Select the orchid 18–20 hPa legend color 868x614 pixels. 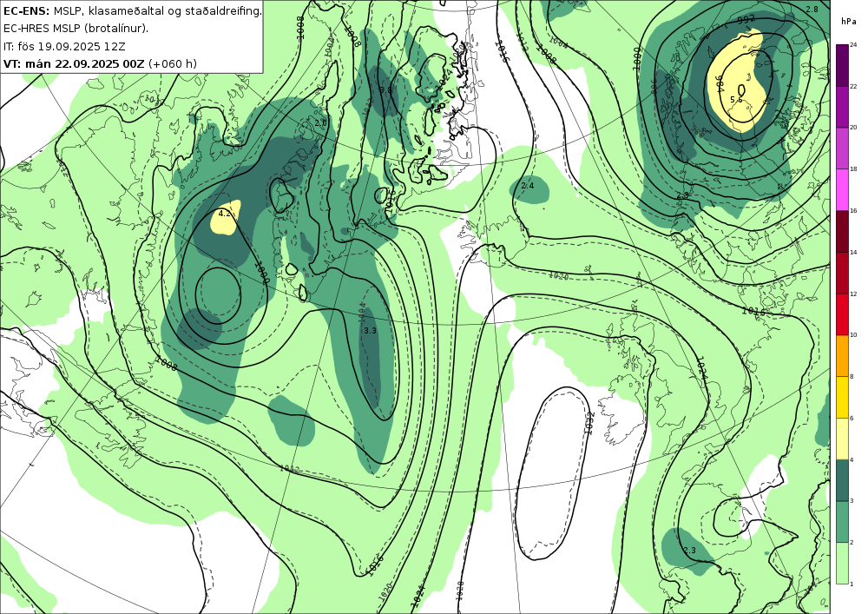tap(842, 148)
